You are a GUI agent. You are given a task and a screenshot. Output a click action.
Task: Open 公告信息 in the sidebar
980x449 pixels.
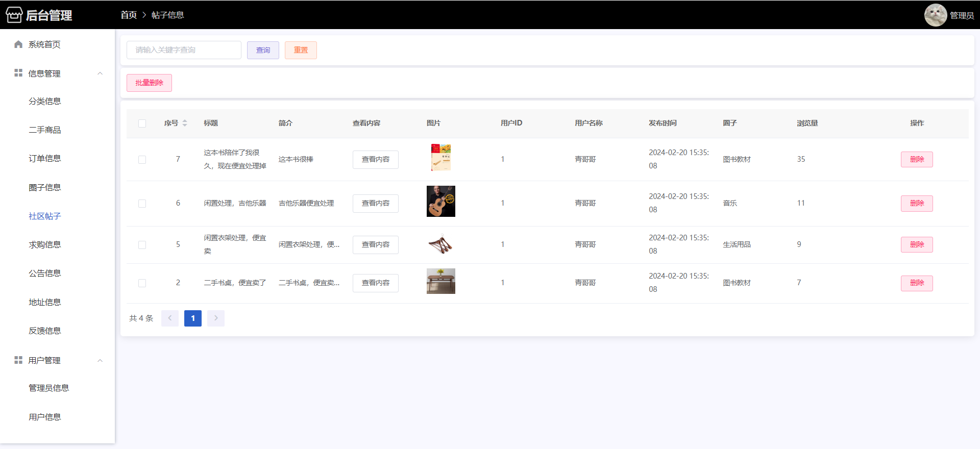point(45,273)
